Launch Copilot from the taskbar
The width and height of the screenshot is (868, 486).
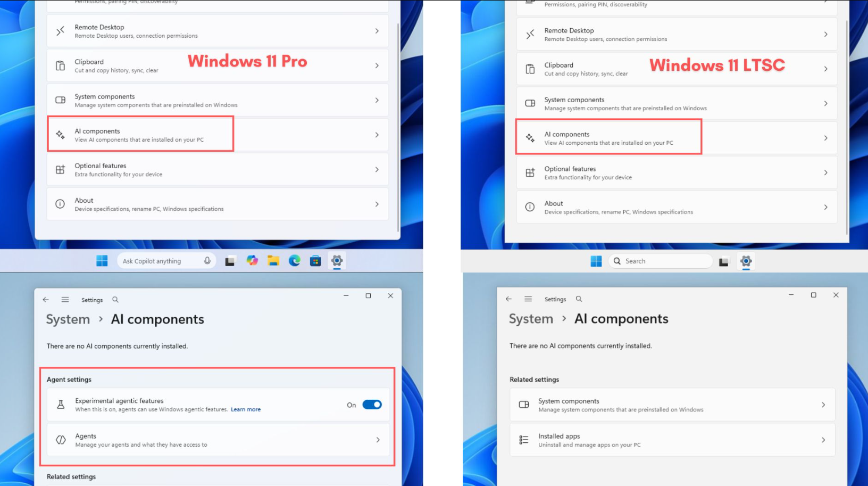click(x=252, y=261)
